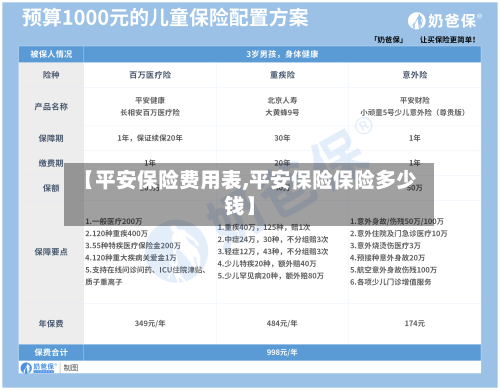The width and height of the screenshot is (500, 390).
Task: Click the 长相安百万医疗险 product name
Action: [x=150, y=113]
